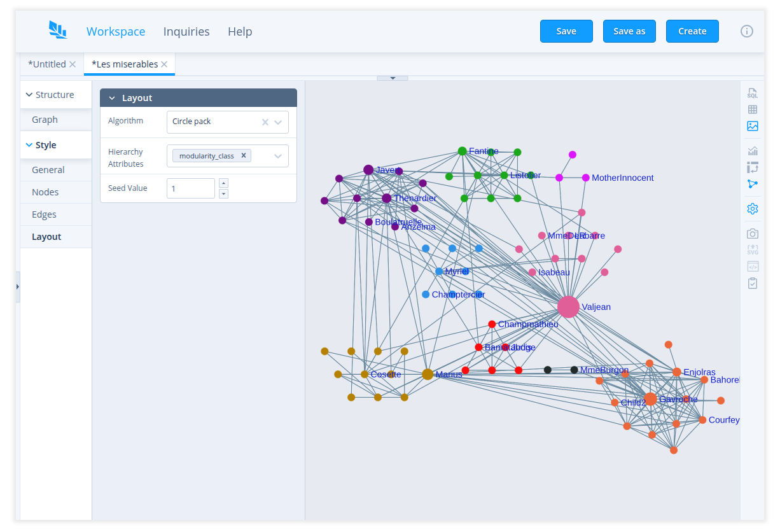Viewport: 780px width, 532px height.
Task: Click the Create button
Action: click(692, 31)
